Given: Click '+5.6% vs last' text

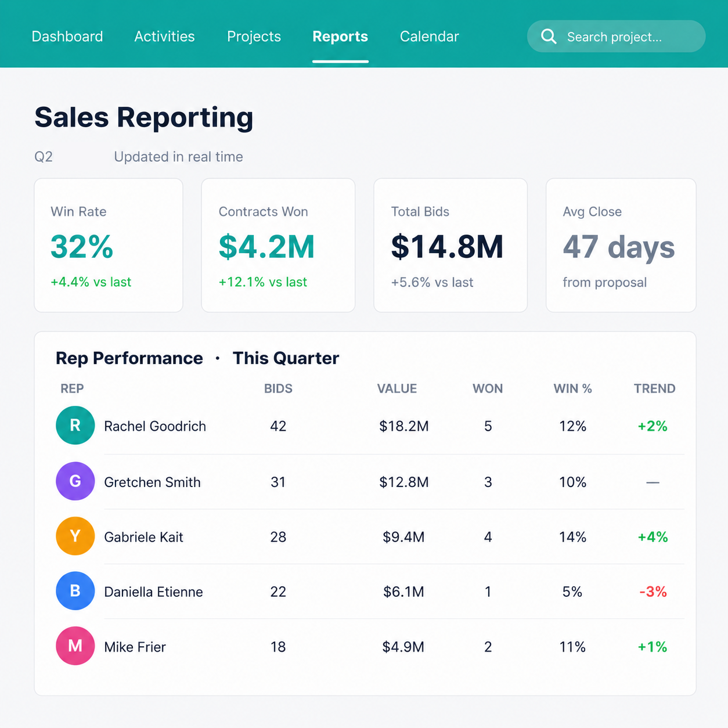Looking at the screenshot, I should (x=432, y=282).
